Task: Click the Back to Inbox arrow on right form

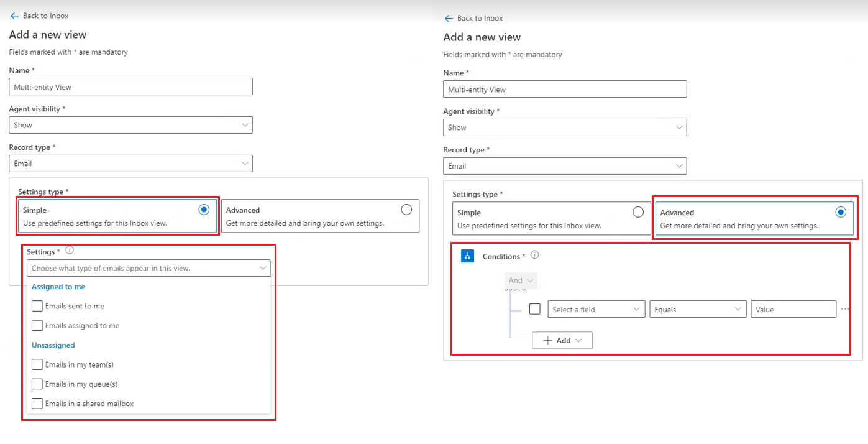Action: [x=449, y=18]
